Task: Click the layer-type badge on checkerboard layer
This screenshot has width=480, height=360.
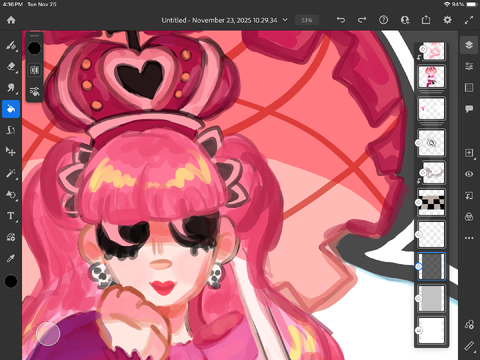Action: [x=419, y=202]
